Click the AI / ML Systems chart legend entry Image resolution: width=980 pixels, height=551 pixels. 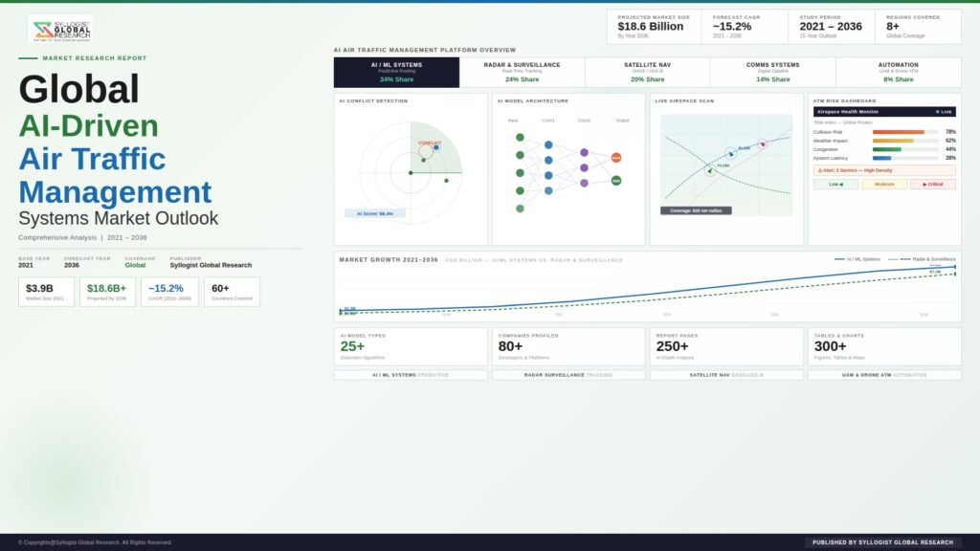point(857,259)
